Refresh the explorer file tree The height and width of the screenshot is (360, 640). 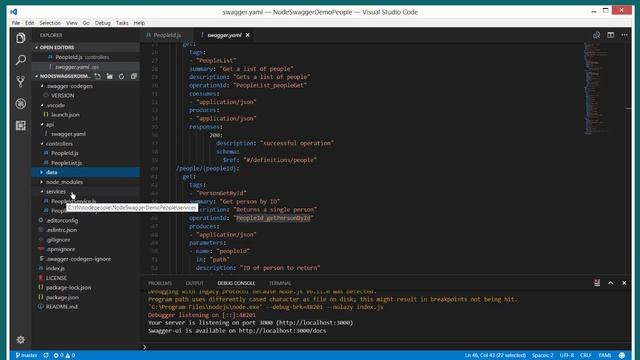coord(121,76)
